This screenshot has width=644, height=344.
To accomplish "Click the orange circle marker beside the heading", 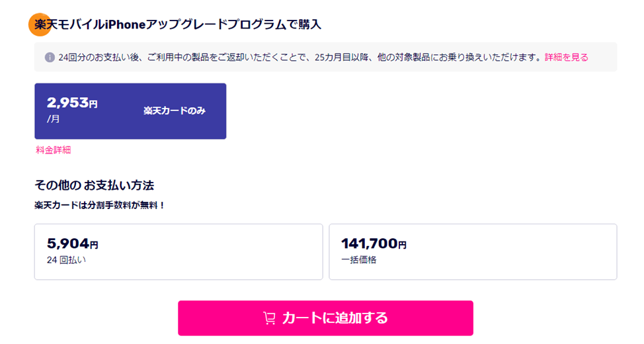I will pos(40,24).
